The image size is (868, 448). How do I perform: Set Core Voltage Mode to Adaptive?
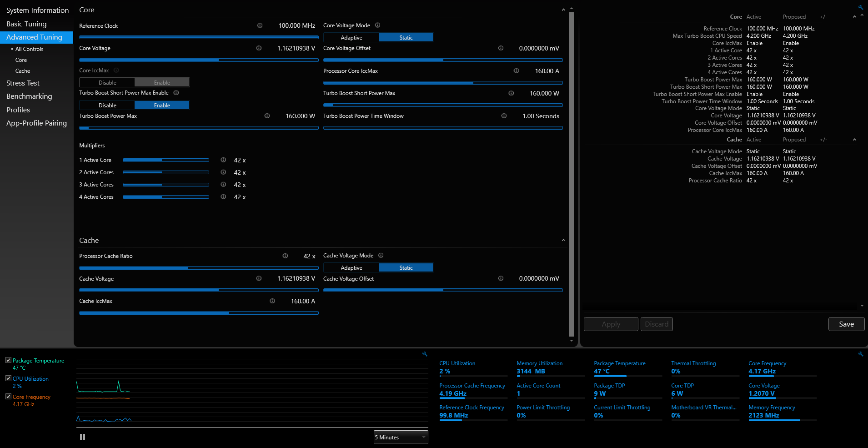pos(351,37)
